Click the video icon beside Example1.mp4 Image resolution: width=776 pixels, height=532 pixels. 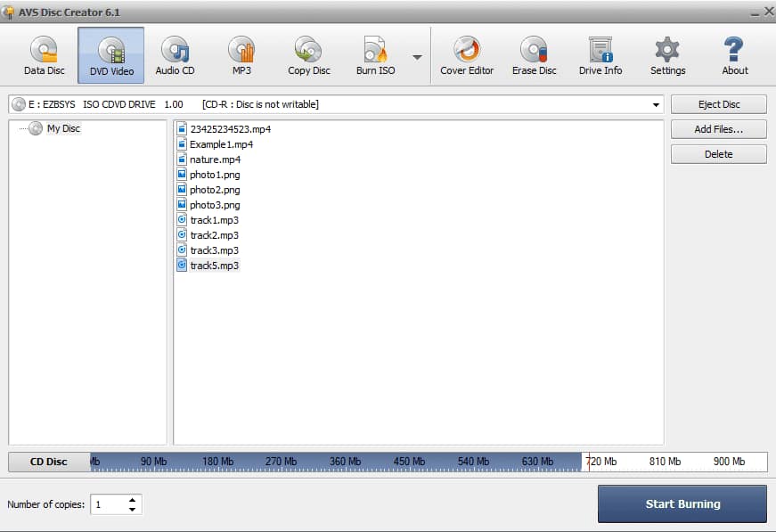pos(182,144)
